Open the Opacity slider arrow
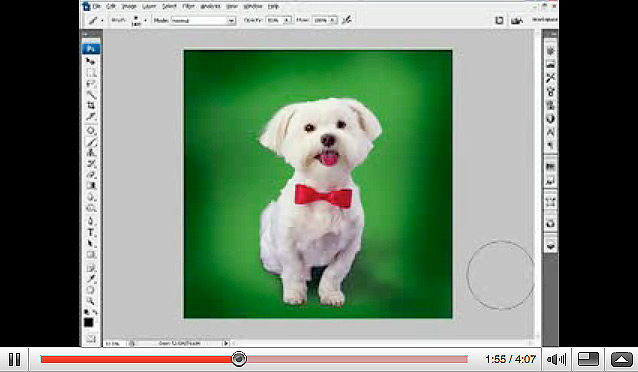 point(287,20)
